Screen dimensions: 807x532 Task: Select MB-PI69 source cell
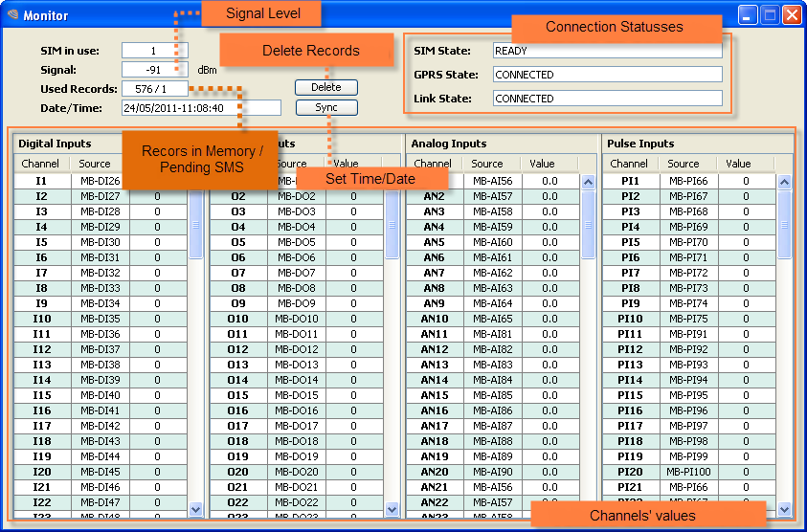[688, 227]
